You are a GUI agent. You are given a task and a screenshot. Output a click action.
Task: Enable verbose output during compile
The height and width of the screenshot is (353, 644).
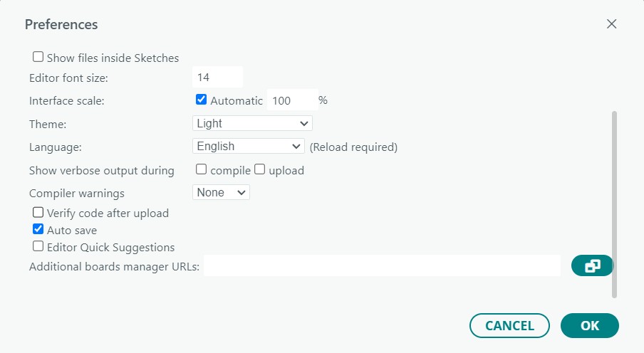[202, 169]
